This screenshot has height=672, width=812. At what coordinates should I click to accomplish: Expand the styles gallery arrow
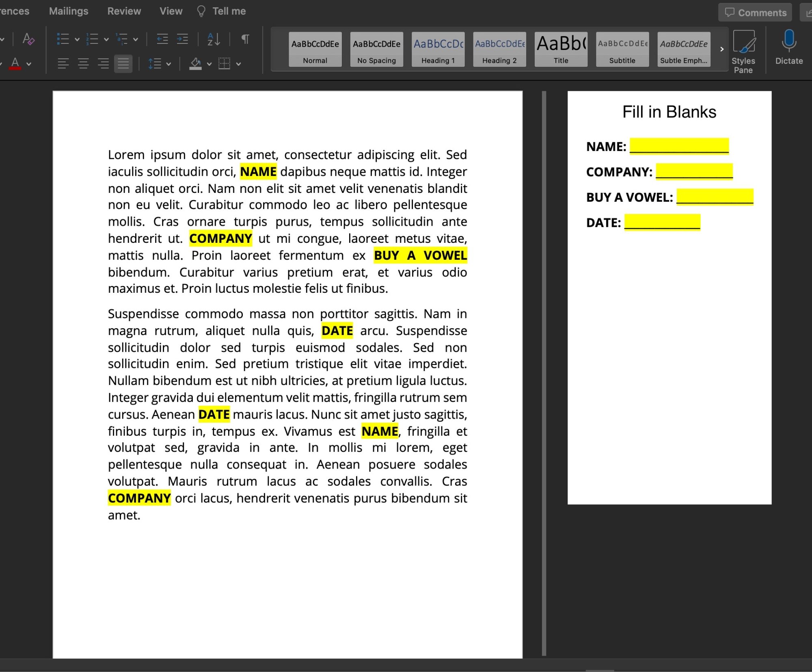click(721, 49)
